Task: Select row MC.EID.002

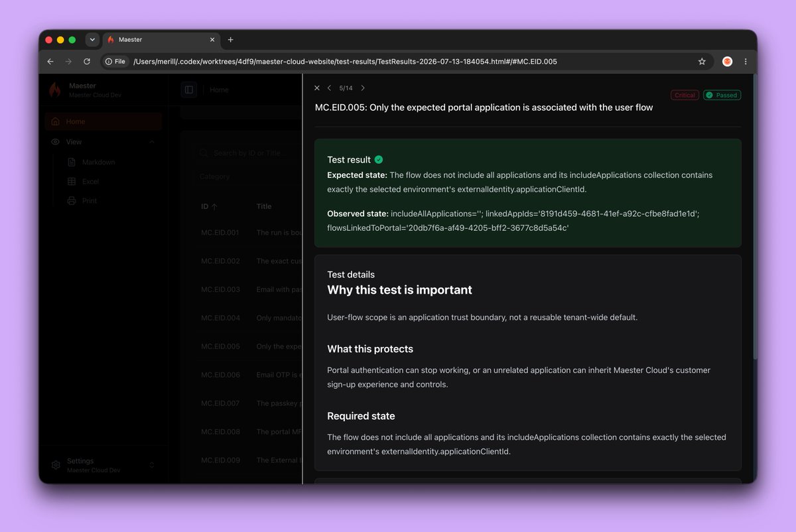Action: pyautogui.click(x=249, y=261)
